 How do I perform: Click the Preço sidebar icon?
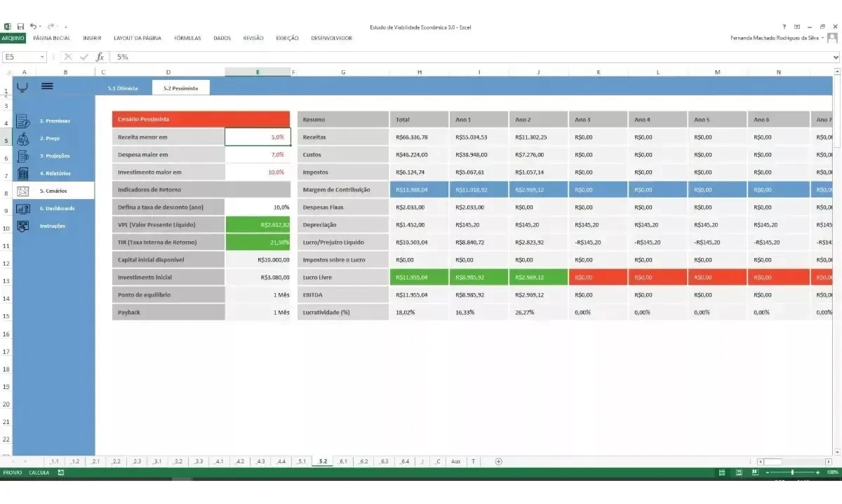coord(23,138)
